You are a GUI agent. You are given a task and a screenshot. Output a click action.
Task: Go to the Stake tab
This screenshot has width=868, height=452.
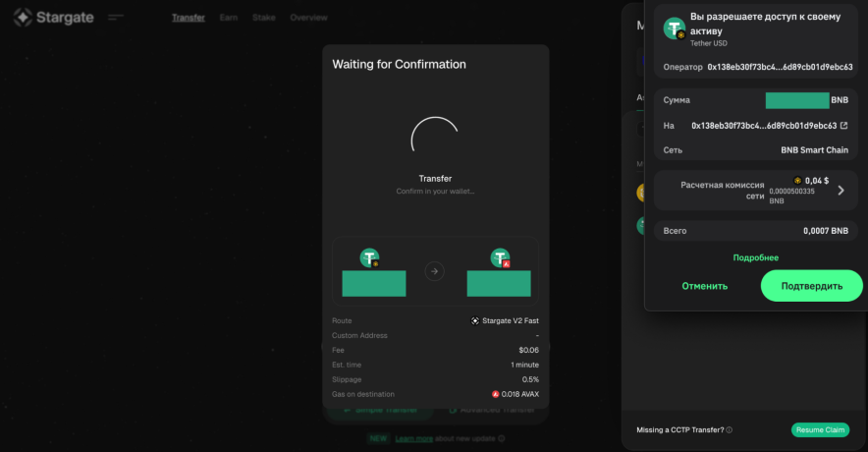[263, 18]
